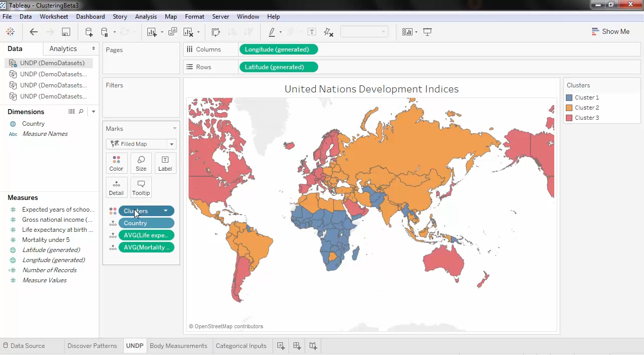644x355 pixels.
Task: Open the auto updates dropdown arrow
Action: [x=114, y=32]
